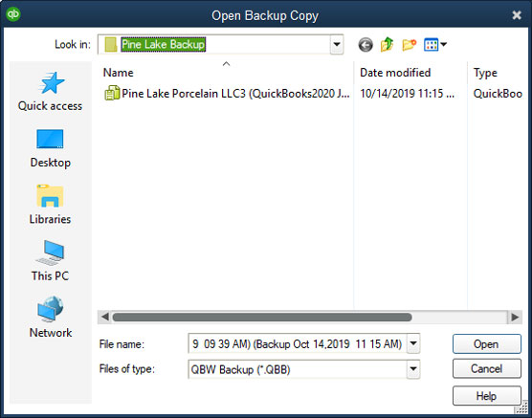Screen dimensions: 532x418
Task: Click scroll-left arrow of horizontal scrollbar
Action: point(104,317)
